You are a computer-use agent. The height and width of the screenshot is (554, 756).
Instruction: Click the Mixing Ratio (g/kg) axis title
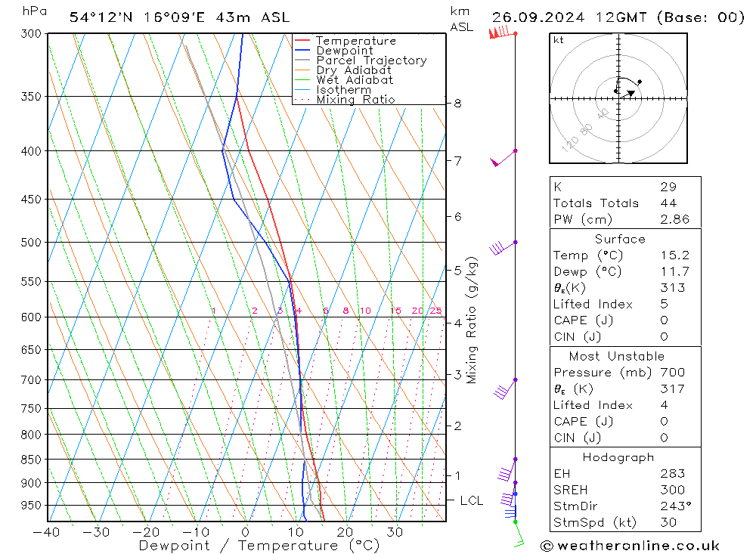[x=472, y=320]
